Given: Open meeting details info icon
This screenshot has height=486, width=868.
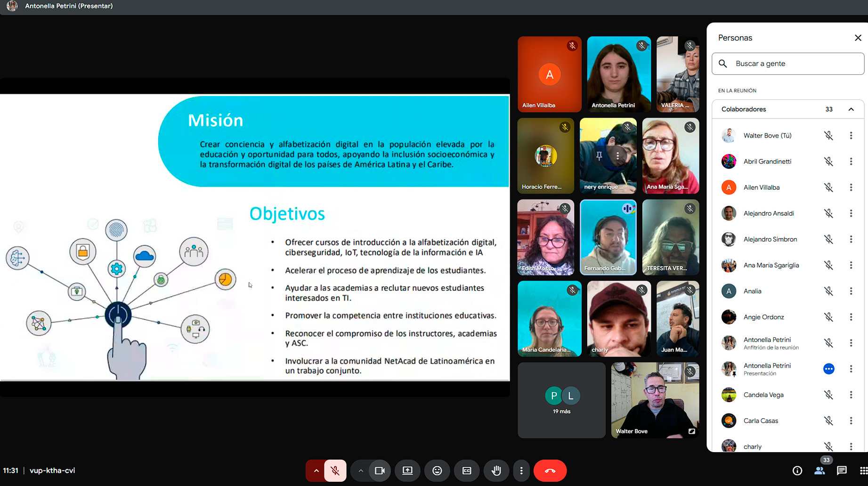Looking at the screenshot, I should tap(797, 470).
